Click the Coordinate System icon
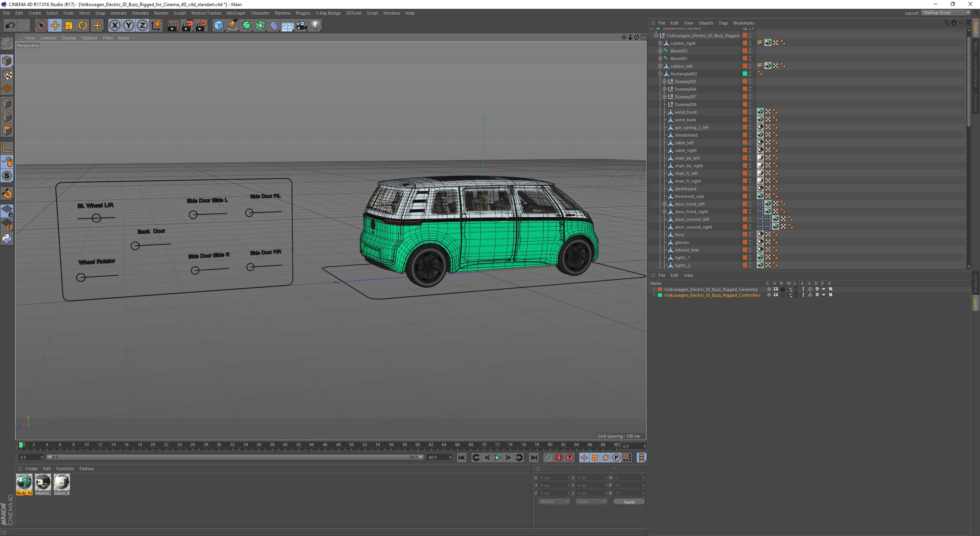This screenshot has height=536, width=980. [x=157, y=25]
